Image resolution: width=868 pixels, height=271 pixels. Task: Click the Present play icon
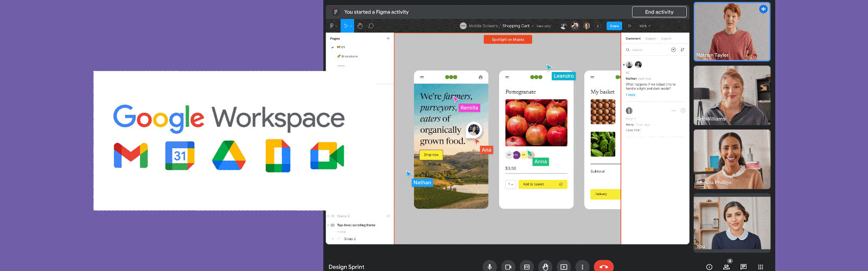630,26
